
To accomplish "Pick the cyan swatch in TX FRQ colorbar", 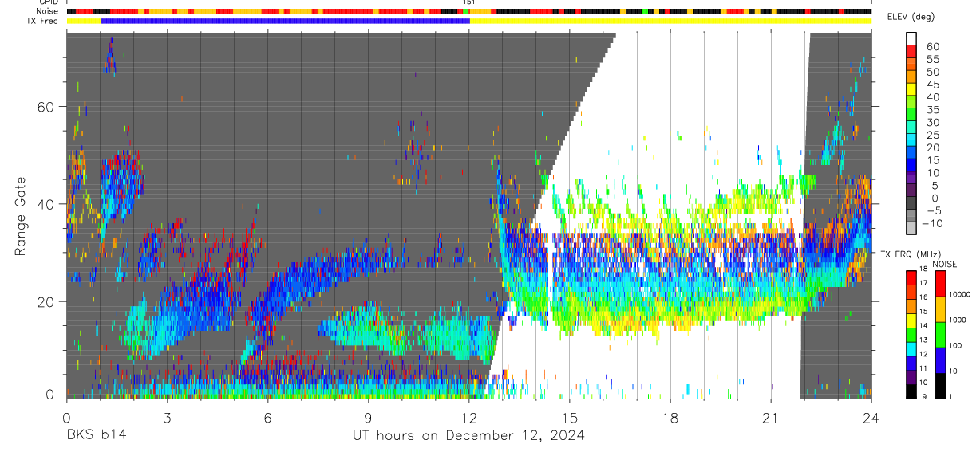I will tap(911, 348).
